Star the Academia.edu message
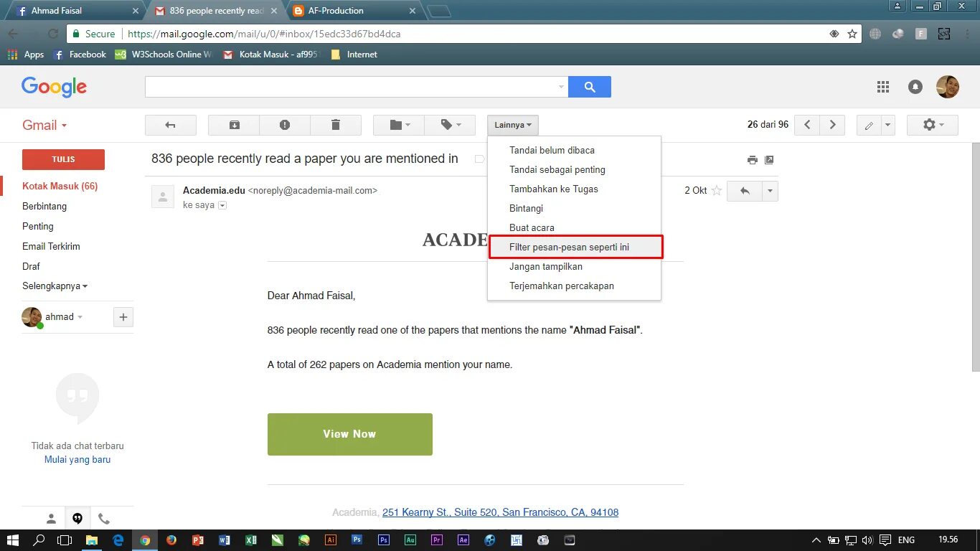Screen dimensions: 980x551 point(716,191)
